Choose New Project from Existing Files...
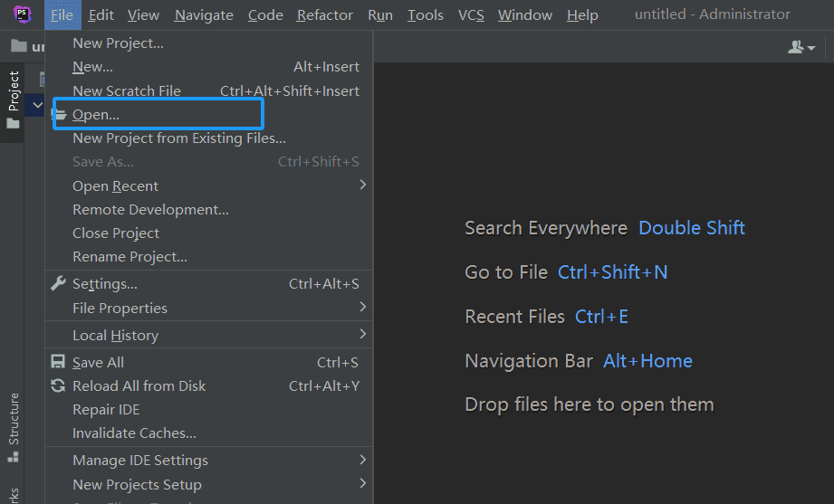834x504 pixels. point(179,138)
